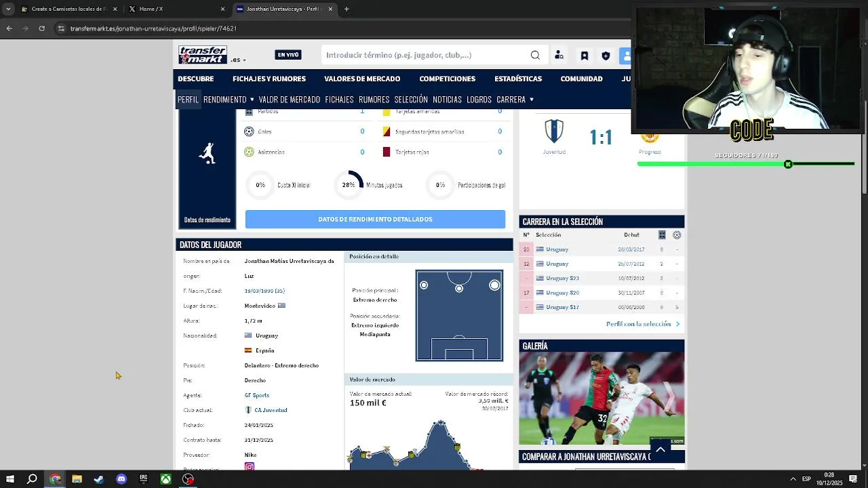This screenshot has height=488, width=868.
Task: Click the magnifier search icon
Action: coord(535,55)
